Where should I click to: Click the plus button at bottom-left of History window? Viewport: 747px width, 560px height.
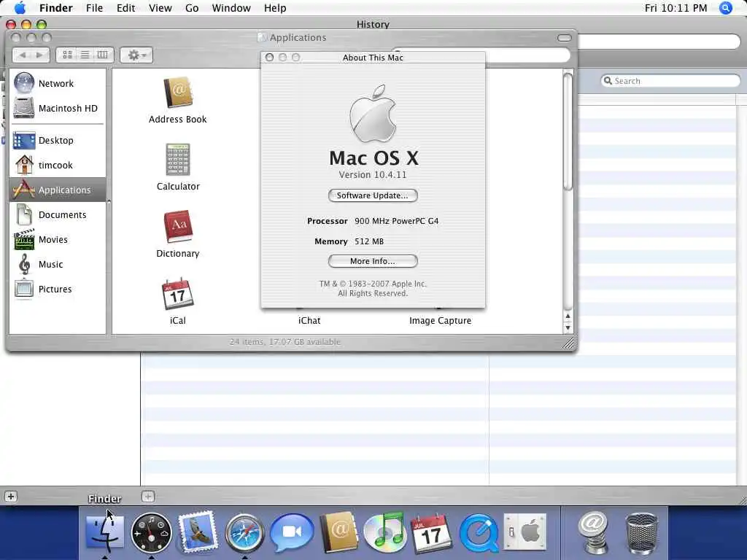(x=10, y=497)
